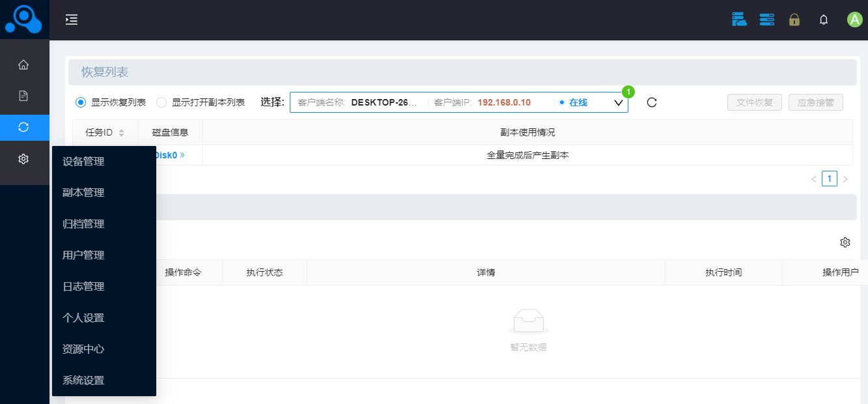
Task: Click the 应急接管 button
Action: pos(815,102)
